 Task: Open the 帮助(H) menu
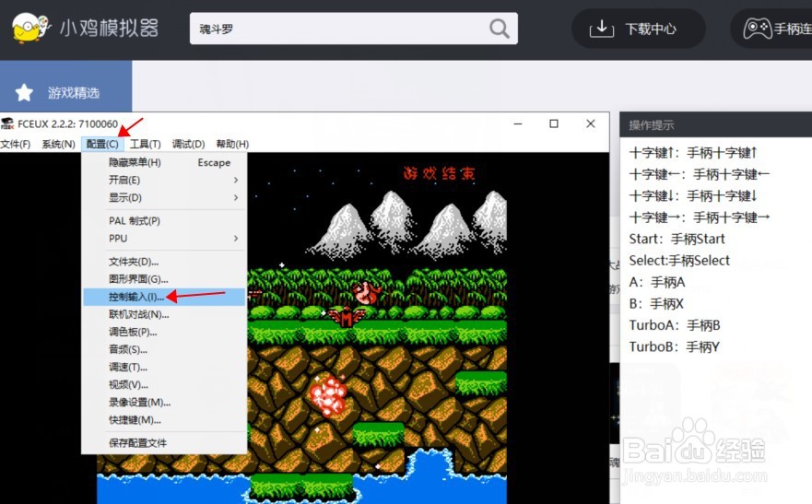pos(232,144)
